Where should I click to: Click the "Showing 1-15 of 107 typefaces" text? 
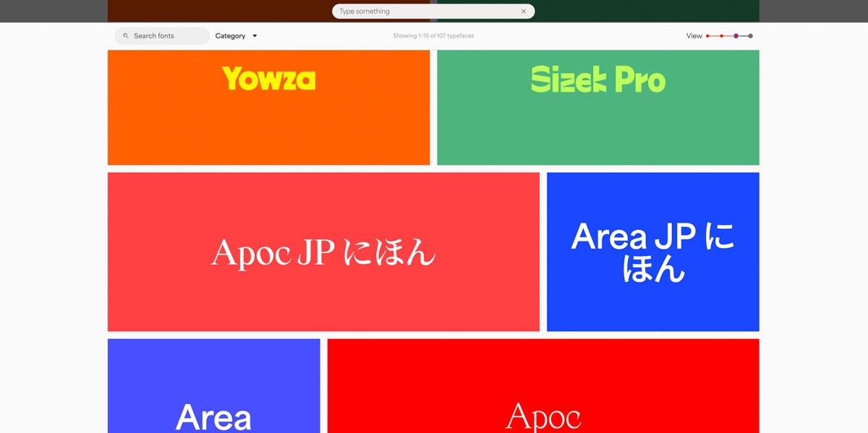coord(433,36)
